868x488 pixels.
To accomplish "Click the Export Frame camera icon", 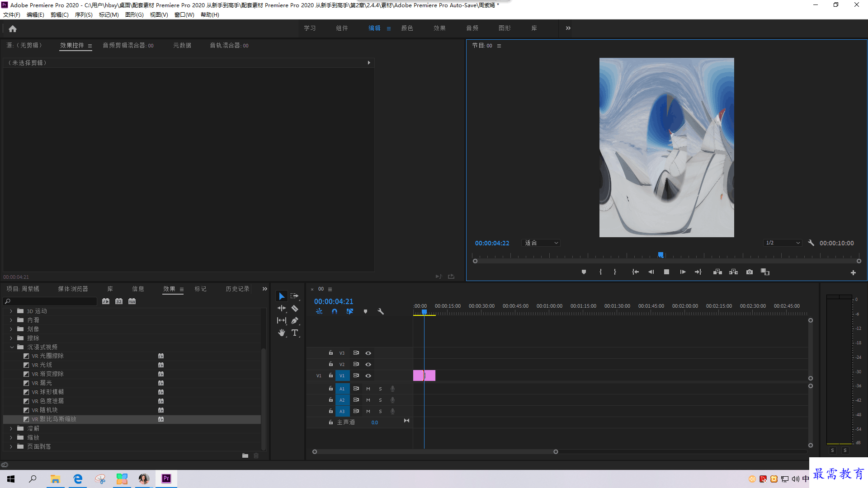I will tap(750, 272).
